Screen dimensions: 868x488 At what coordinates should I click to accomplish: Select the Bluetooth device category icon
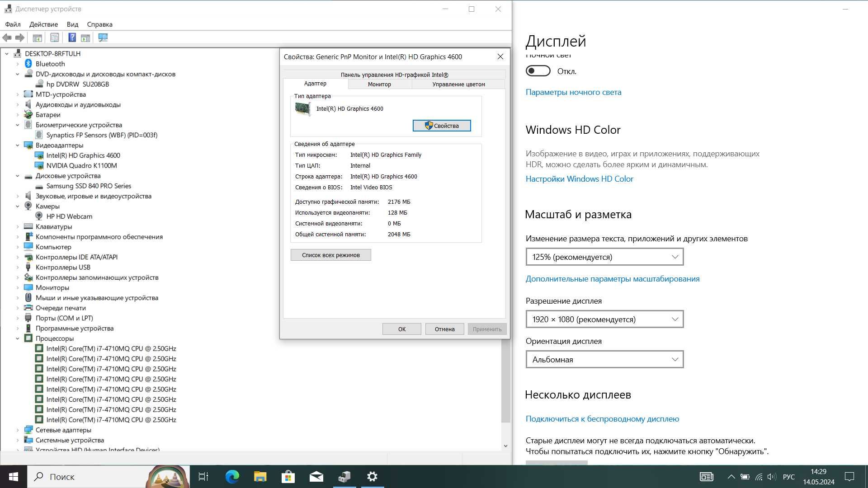(x=28, y=64)
